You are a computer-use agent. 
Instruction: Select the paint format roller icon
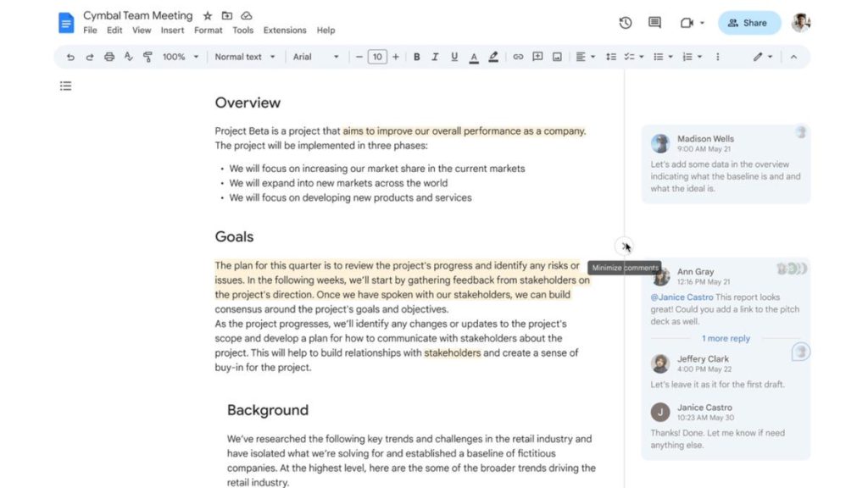point(147,57)
